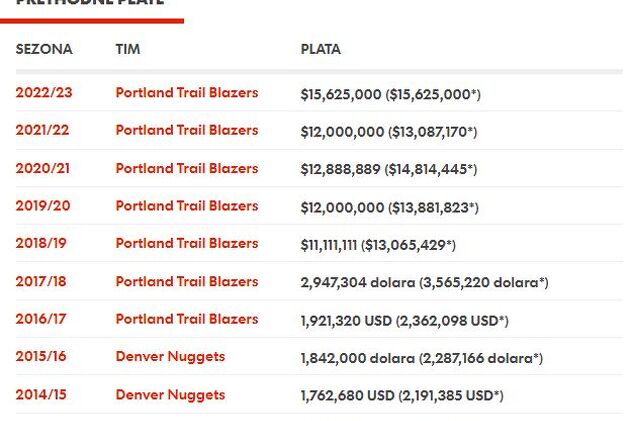Select the 2019/20 season link
The image size is (632, 421).
(x=43, y=206)
